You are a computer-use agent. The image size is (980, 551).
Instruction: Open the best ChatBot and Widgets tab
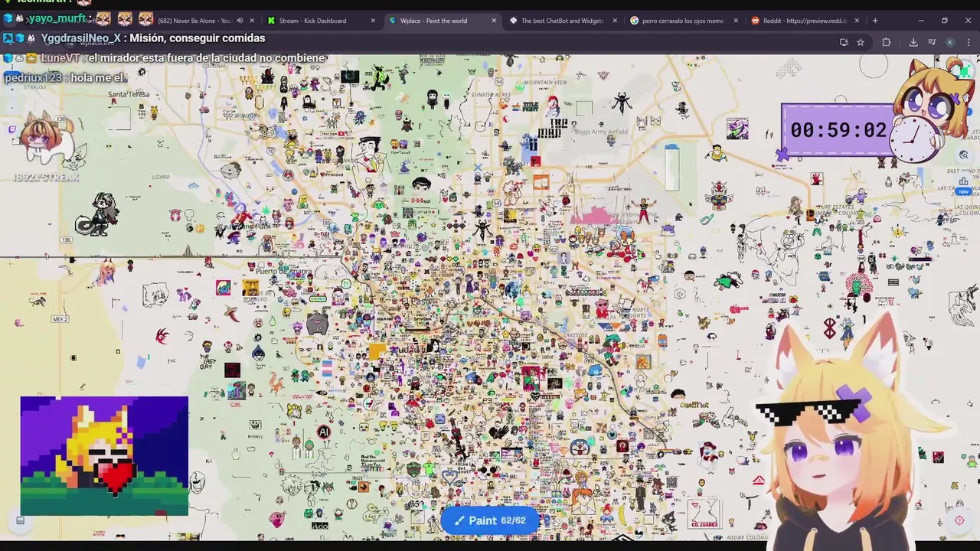coord(563,21)
